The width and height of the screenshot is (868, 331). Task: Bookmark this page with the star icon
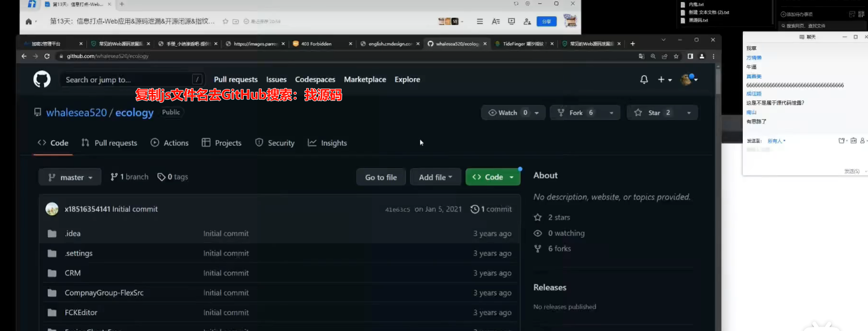(676, 56)
